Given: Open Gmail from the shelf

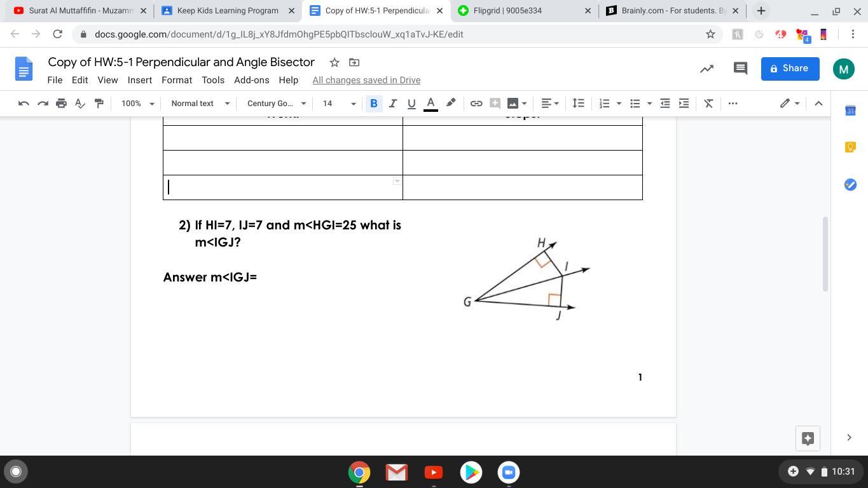Looking at the screenshot, I should pyautogui.click(x=396, y=472).
